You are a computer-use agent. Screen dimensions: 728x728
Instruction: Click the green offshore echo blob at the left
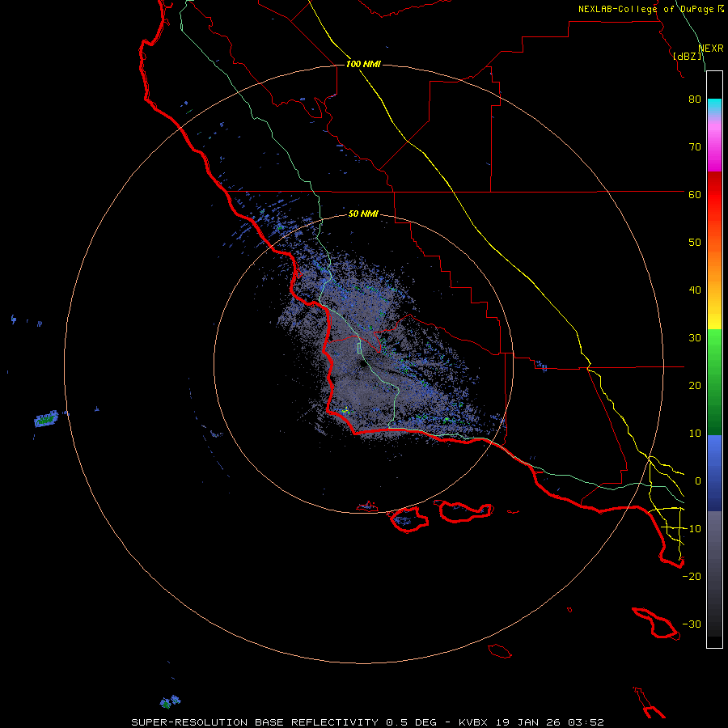[46, 419]
